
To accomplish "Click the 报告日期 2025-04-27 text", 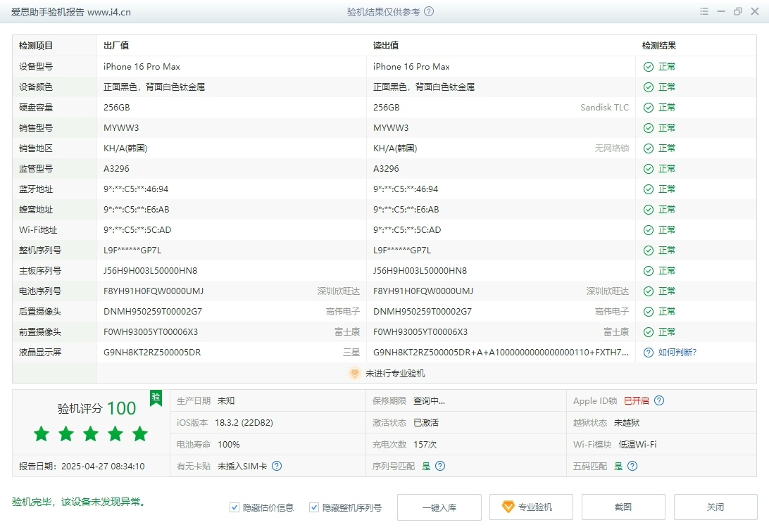I will point(82,467).
